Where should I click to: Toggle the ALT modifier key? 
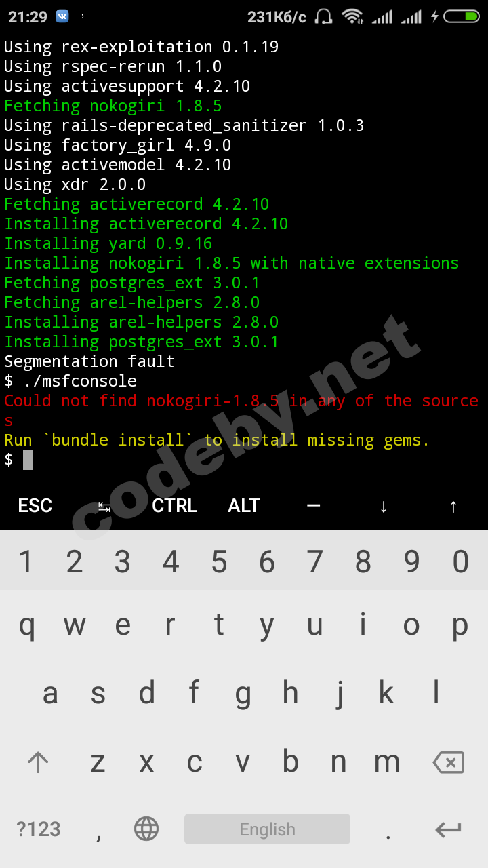[244, 506]
